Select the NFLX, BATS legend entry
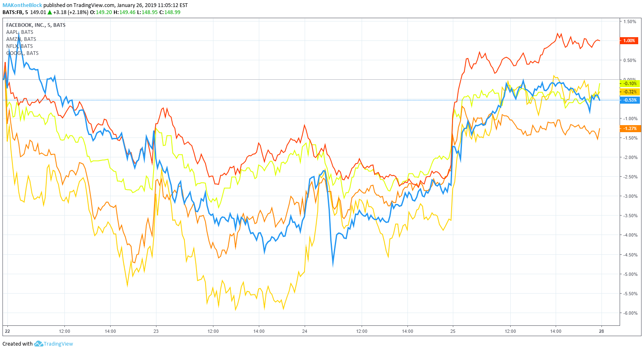Screen dimensions: 644x351 [x=19, y=46]
